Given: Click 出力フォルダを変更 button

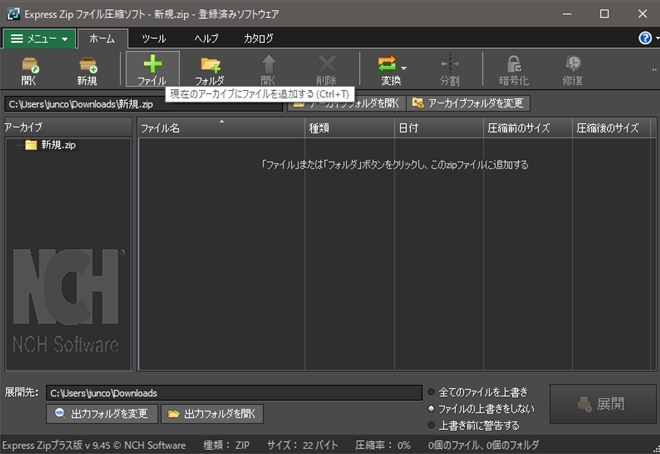Looking at the screenshot, I should pos(102,414).
